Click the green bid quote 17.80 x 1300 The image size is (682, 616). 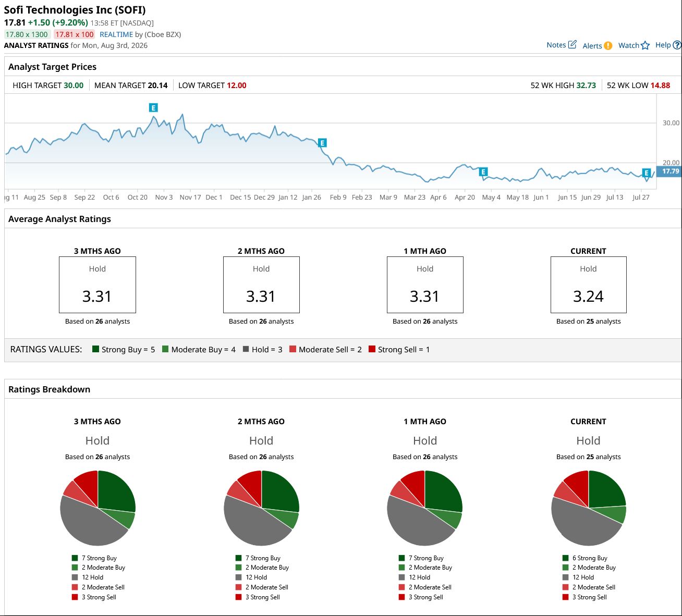click(27, 34)
